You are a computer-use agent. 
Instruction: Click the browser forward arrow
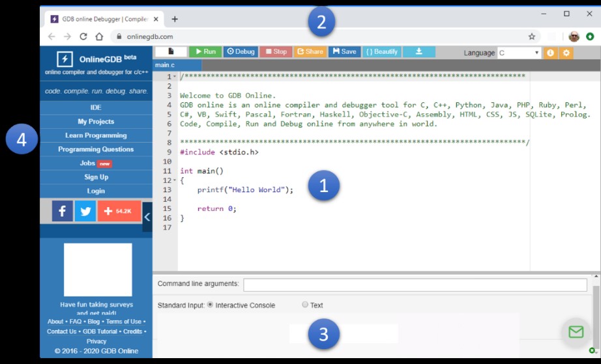click(x=67, y=36)
